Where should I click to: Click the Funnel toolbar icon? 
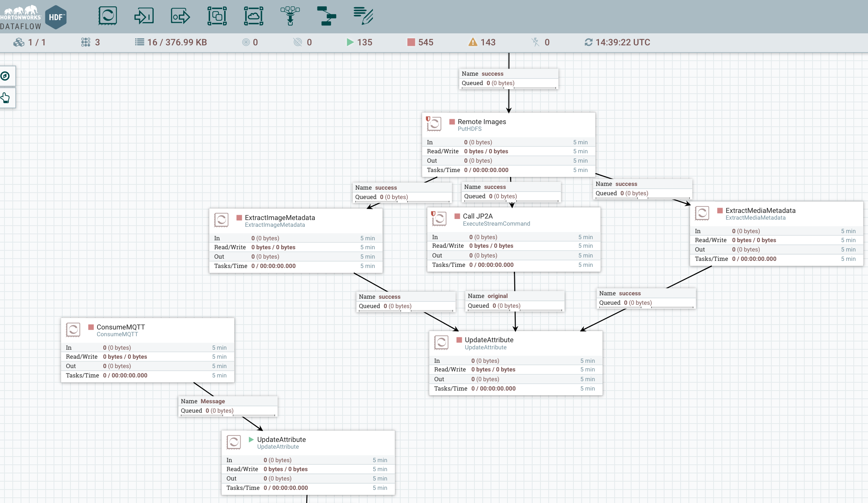click(290, 16)
